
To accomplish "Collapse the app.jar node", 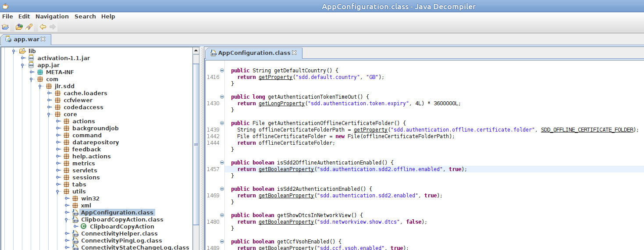I will coord(22,65).
